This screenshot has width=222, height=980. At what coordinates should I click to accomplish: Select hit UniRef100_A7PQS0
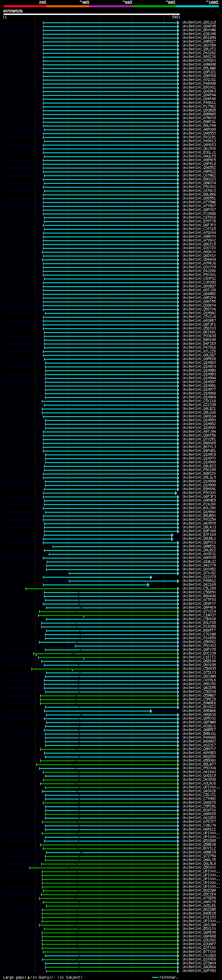[199, 60]
